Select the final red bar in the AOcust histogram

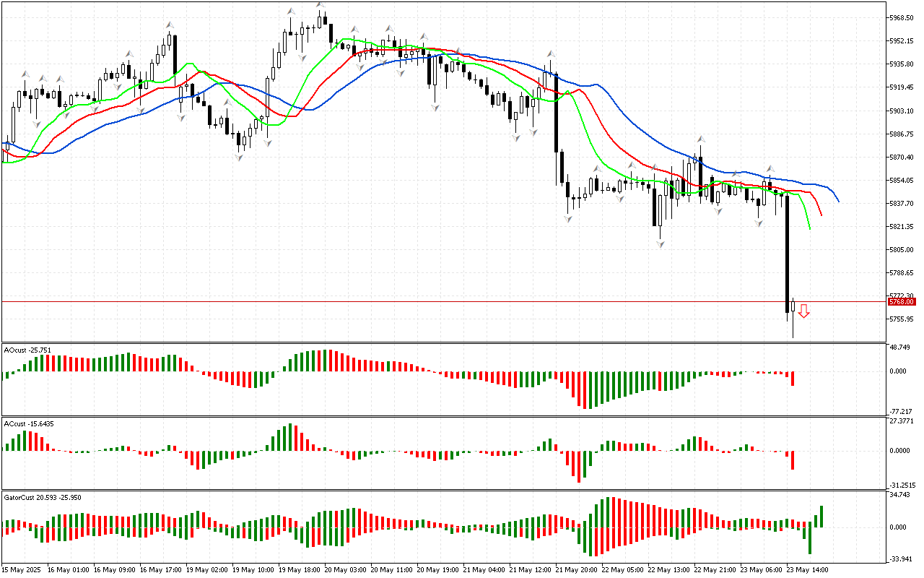pos(793,379)
